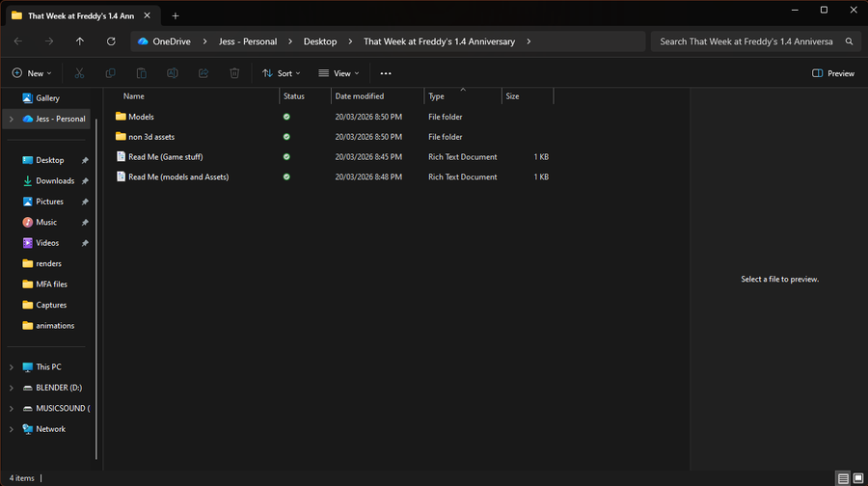Click Jess - Personal breadcrumb segment
Viewport: 868px width, 486px height.
(x=248, y=41)
